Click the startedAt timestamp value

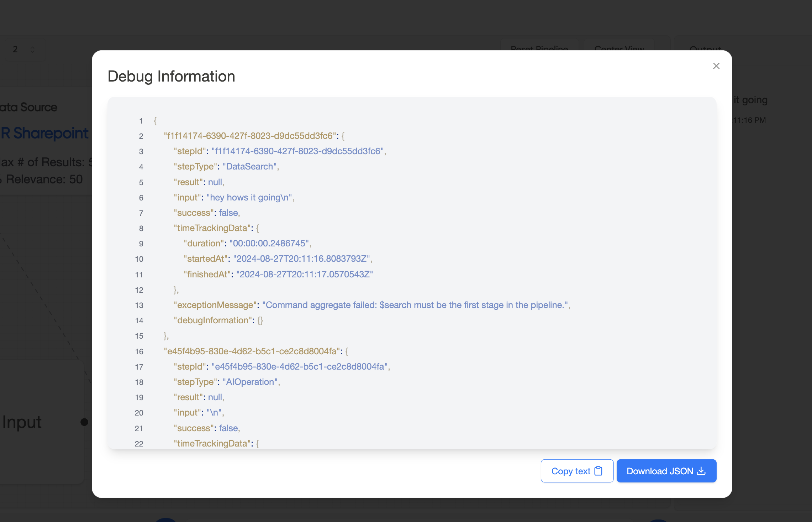[301, 259]
